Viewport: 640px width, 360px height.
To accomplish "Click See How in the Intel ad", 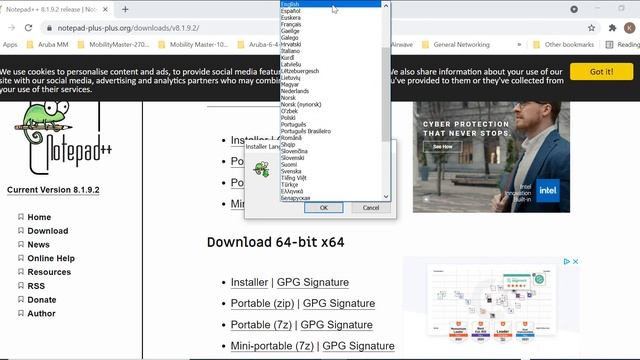I will click(442, 147).
